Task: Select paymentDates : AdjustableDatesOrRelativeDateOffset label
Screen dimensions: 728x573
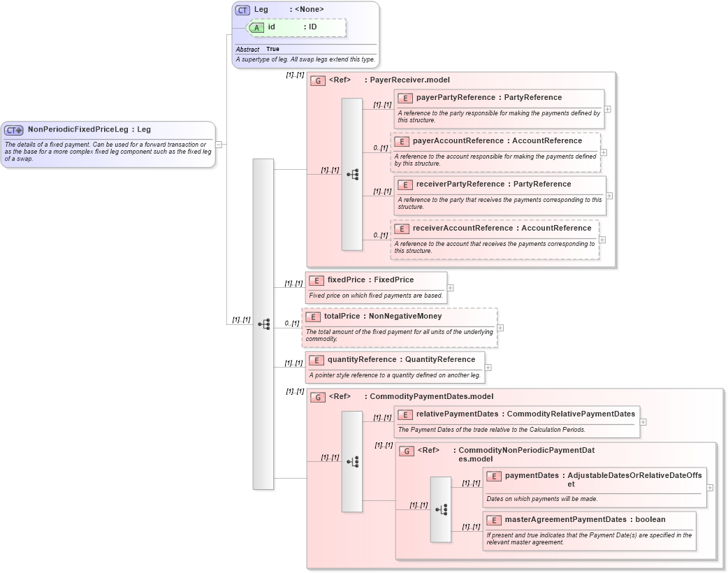Action: click(604, 479)
